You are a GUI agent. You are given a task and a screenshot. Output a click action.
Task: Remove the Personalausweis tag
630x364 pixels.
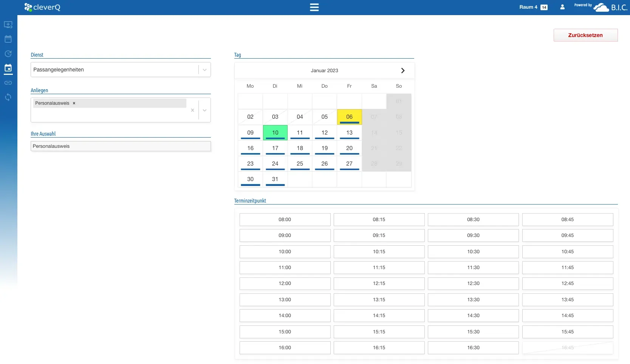pos(74,103)
